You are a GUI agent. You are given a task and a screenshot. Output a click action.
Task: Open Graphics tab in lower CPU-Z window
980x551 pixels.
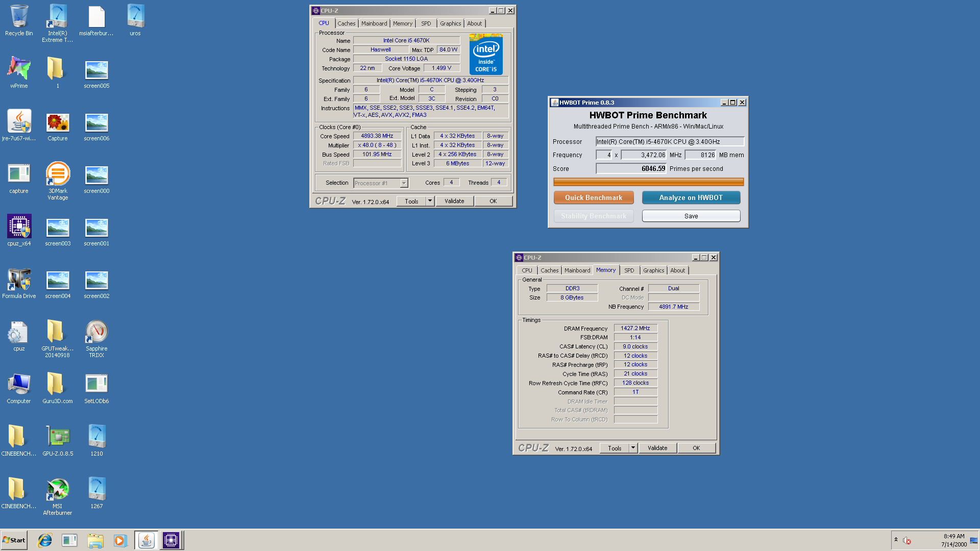(x=654, y=270)
